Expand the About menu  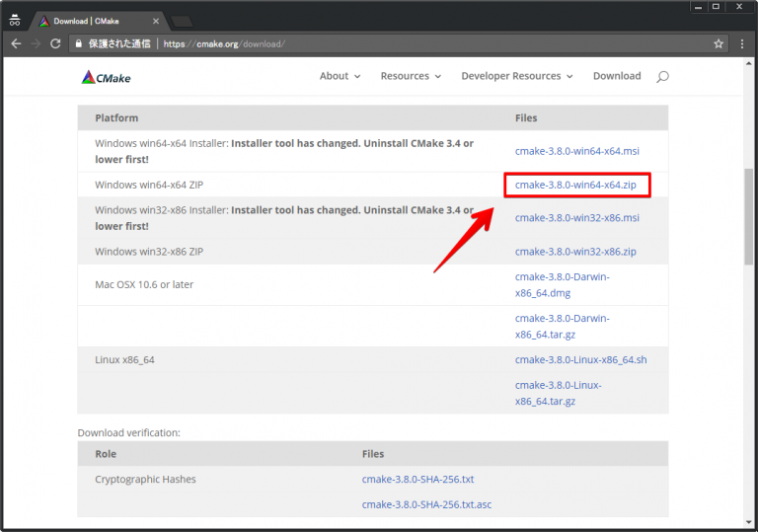[x=340, y=76]
